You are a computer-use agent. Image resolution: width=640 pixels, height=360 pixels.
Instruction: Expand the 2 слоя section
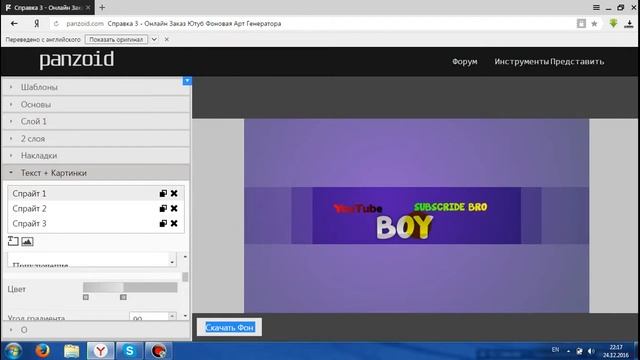pyautogui.click(x=96, y=139)
